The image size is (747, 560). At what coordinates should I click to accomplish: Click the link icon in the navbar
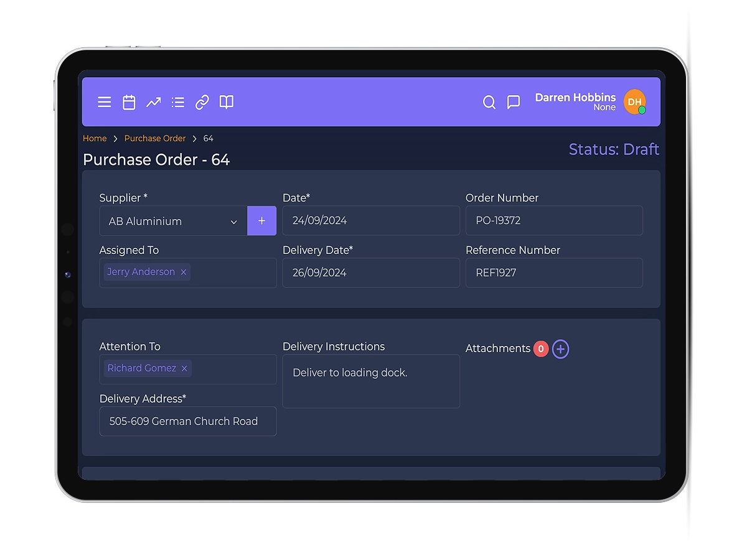(x=201, y=101)
